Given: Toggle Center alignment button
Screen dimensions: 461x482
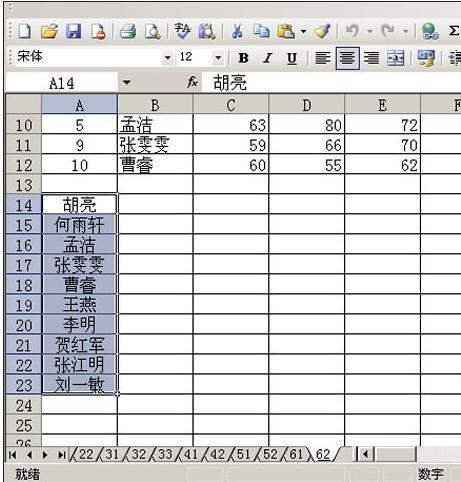Looking at the screenshot, I should [347, 59].
